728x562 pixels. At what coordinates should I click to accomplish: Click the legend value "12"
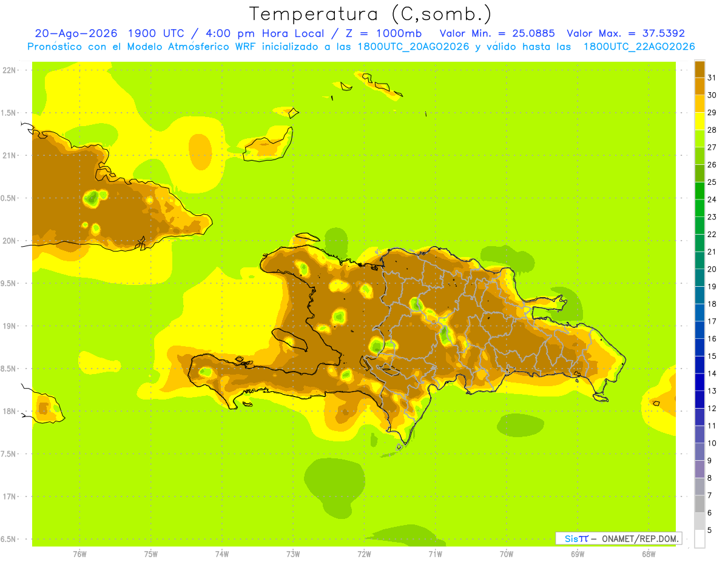[x=712, y=408]
